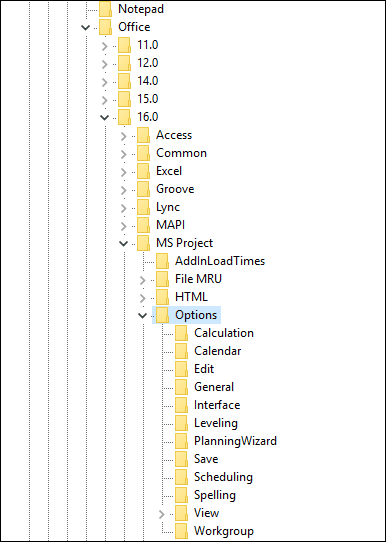
Task: Click the Calculation key folder icon
Action: click(181, 333)
